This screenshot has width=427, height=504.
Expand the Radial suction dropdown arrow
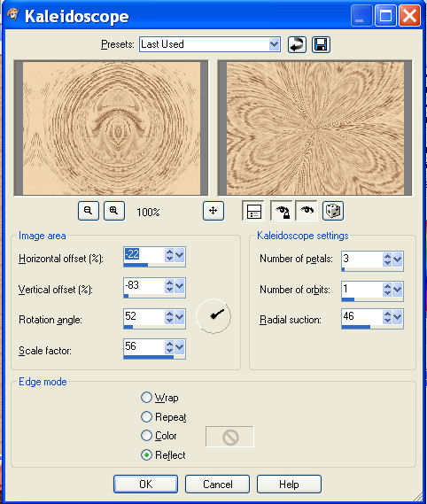(398, 318)
